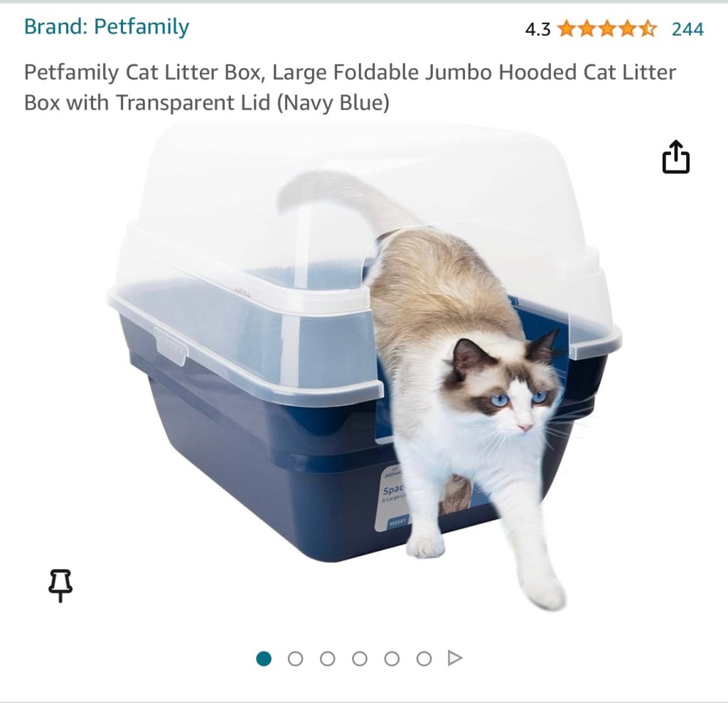Screen dimensions: 728x703
Task: Select the fifth image dot indicator
Action: click(x=392, y=658)
